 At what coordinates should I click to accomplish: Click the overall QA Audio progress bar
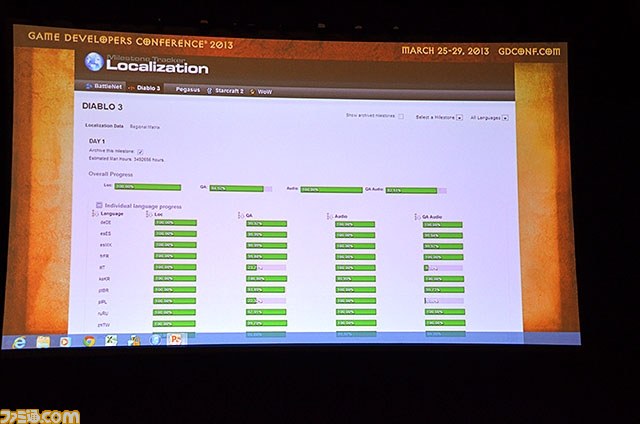coord(416,191)
